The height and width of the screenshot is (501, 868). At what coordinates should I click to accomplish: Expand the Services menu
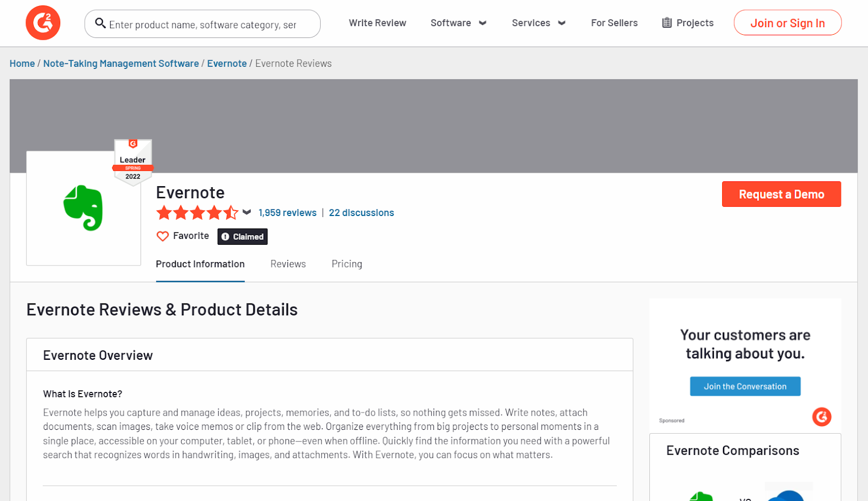pyautogui.click(x=539, y=23)
